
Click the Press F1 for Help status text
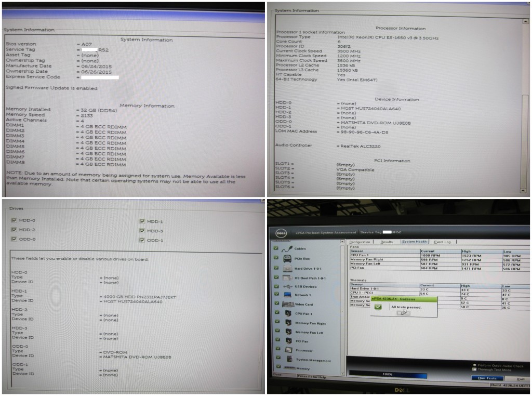coord(312,377)
